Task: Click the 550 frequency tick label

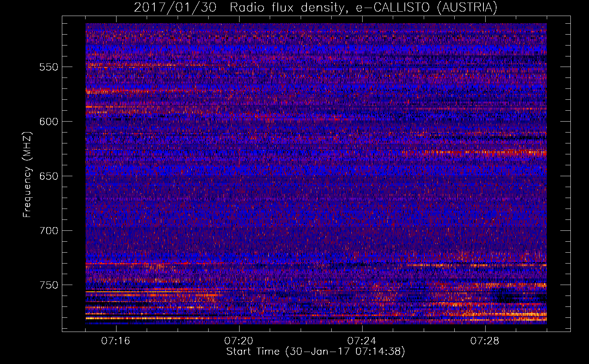Action: [48, 67]
